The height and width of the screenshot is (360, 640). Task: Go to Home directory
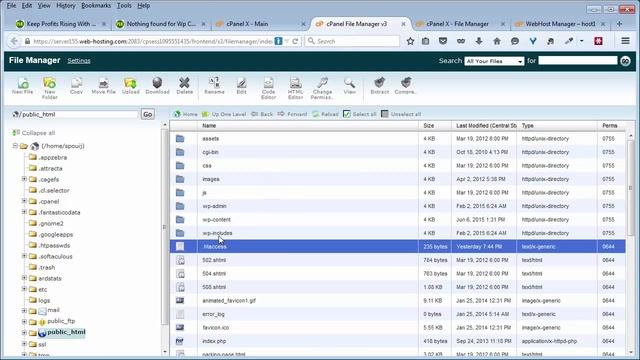pos(185,114)
